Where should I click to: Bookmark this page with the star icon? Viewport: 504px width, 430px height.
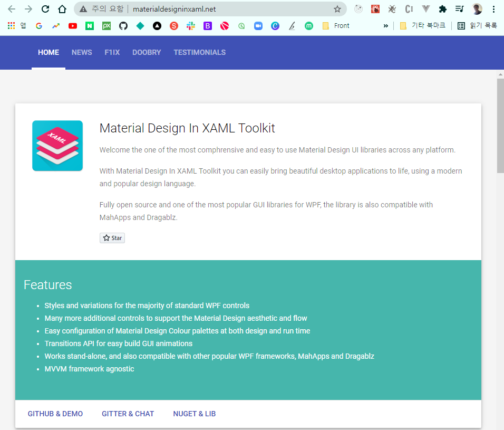coord(337,9)
